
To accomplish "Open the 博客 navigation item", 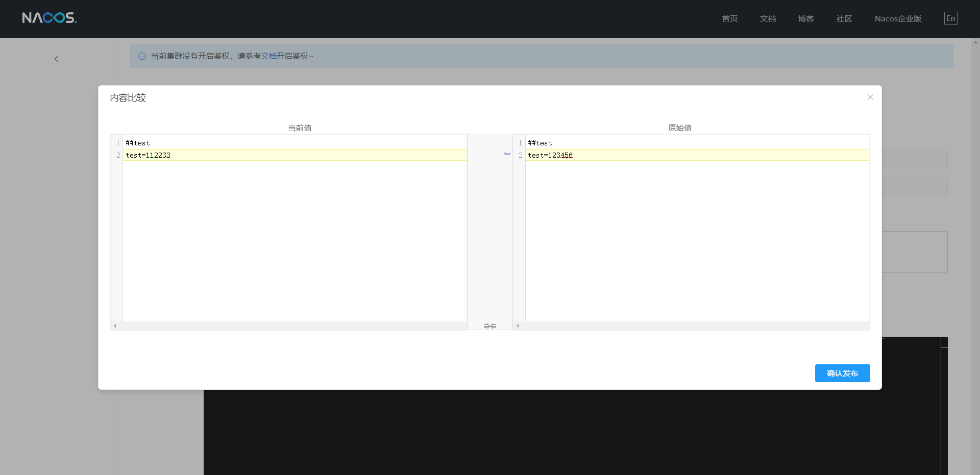I will click(806, 19).
